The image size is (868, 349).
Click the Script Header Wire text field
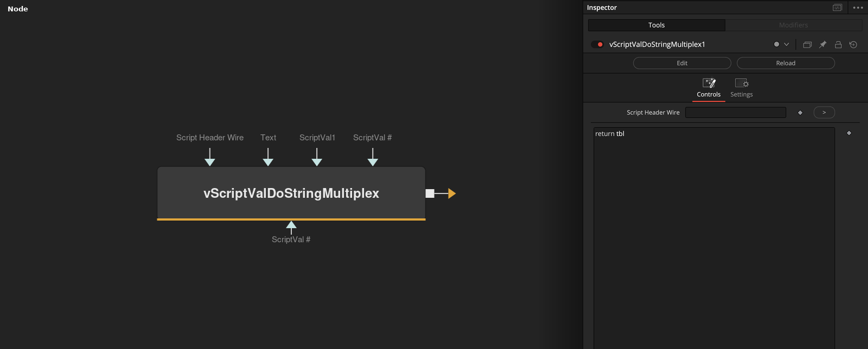[x=736, y=112]
